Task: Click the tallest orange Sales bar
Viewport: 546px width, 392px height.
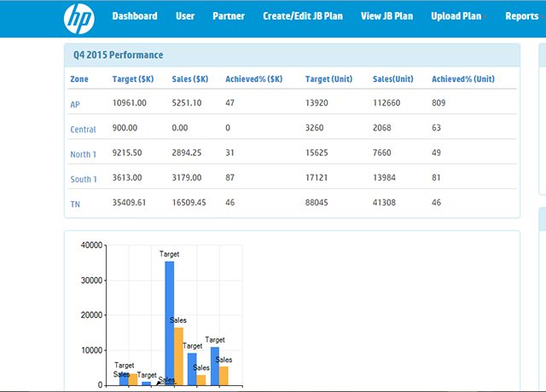Action: click(178, 356)
